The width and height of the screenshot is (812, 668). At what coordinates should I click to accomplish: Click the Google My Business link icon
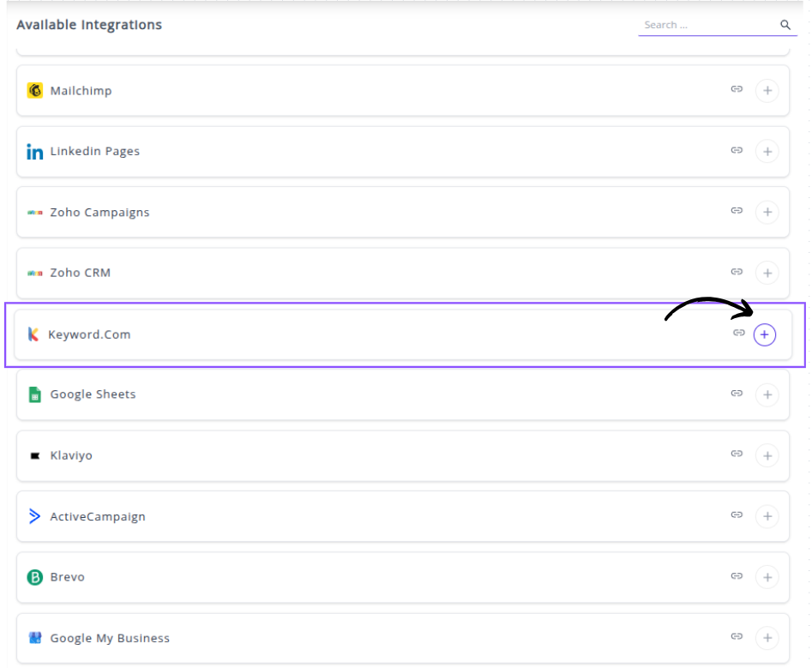click(x=737, y=636)
